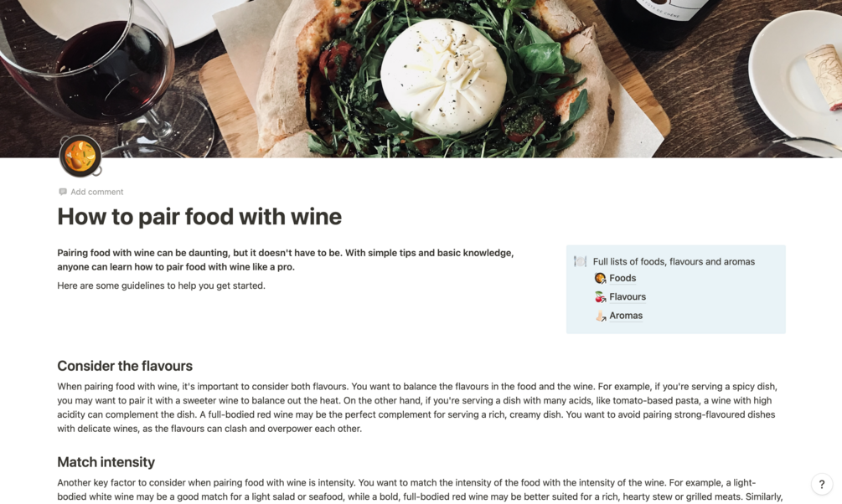Click the Add comment button
This screenshot has width=842, height=504.
pyautogui.click(x=91, y=192)
